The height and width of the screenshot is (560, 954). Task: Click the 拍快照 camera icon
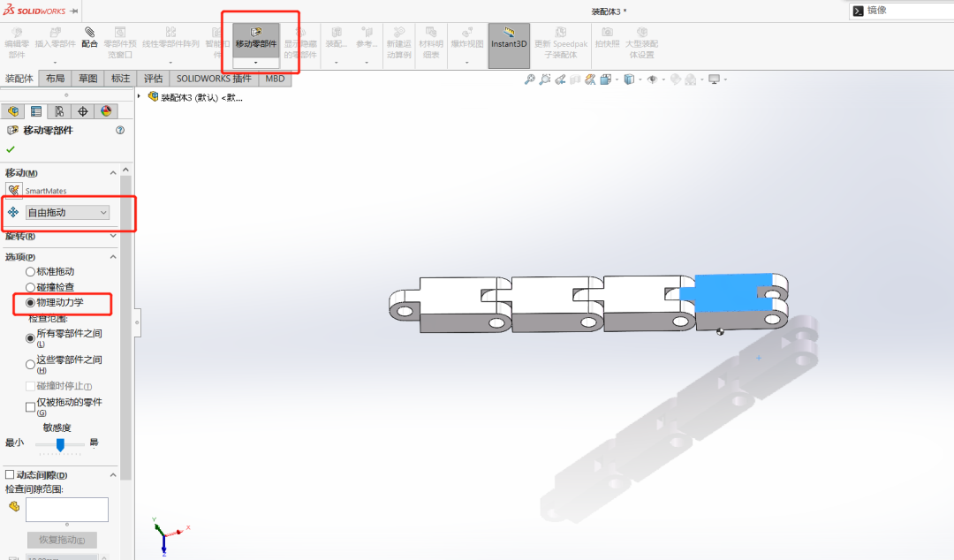tap(607, 33)
